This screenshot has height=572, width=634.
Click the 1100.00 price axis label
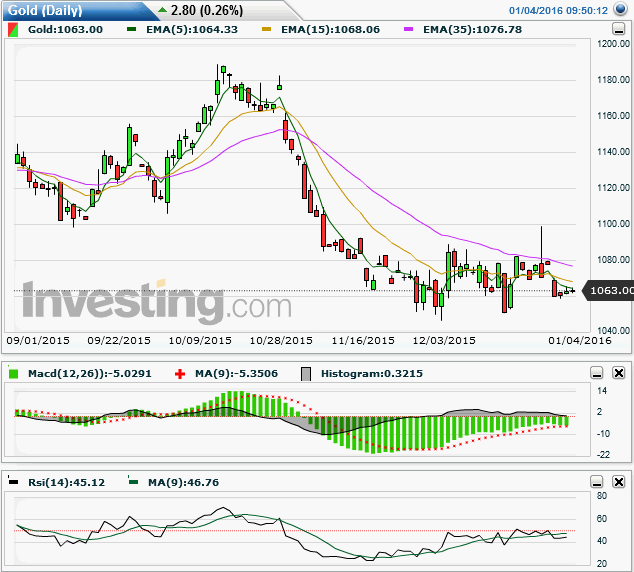(613, 224)
